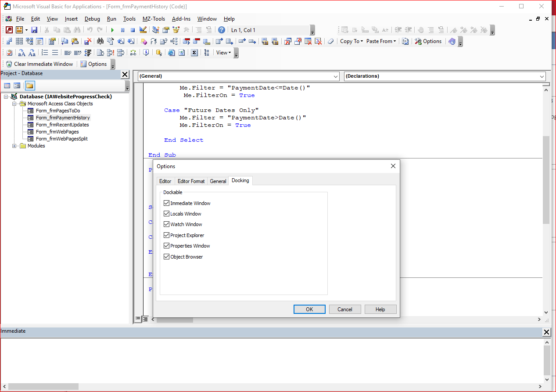Viewport: 556px width, 392px height.
Task: Click the Toggle Folders icon in Project panel
Action: pos(29,86)
